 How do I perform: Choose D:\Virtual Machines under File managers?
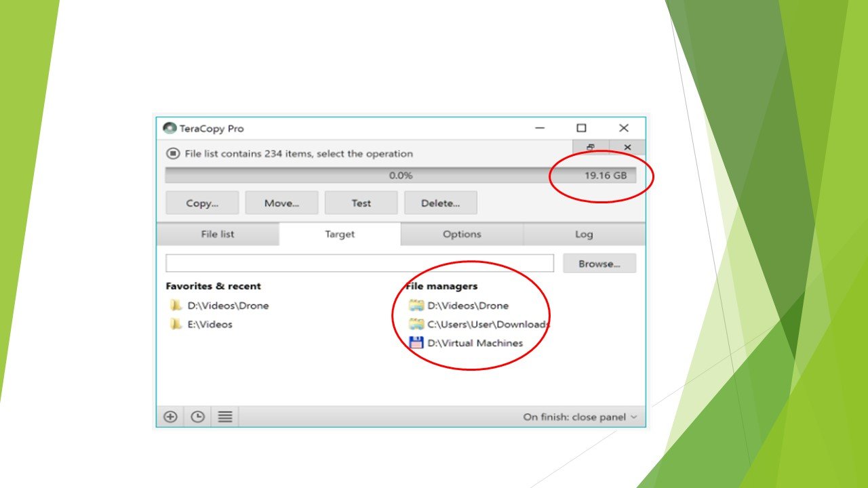(475, 343)
